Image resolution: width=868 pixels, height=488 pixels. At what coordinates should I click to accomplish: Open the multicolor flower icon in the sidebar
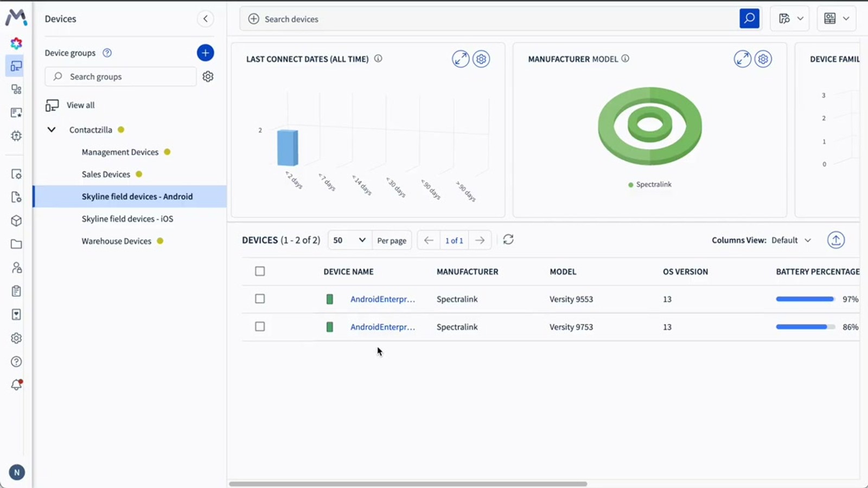coord(16,43)
